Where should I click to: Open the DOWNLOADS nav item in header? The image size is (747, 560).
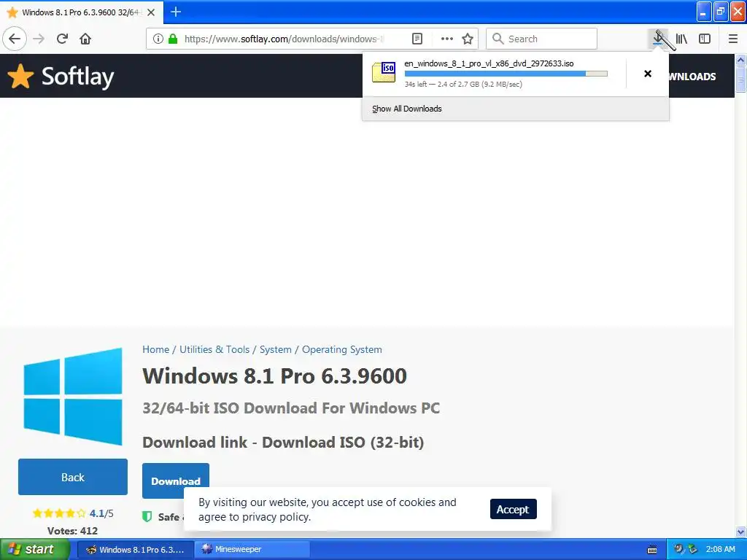[x=692, y=77]
